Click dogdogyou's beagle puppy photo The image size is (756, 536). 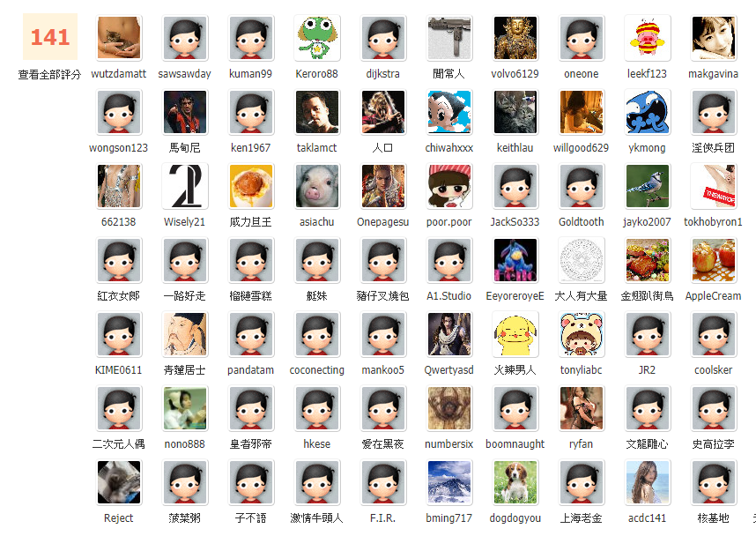point(515,482)
